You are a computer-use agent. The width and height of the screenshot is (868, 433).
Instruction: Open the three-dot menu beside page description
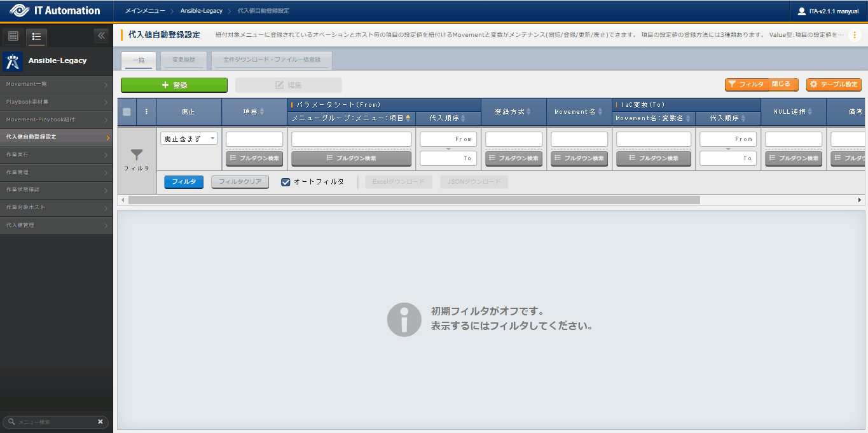click(855, 35)
